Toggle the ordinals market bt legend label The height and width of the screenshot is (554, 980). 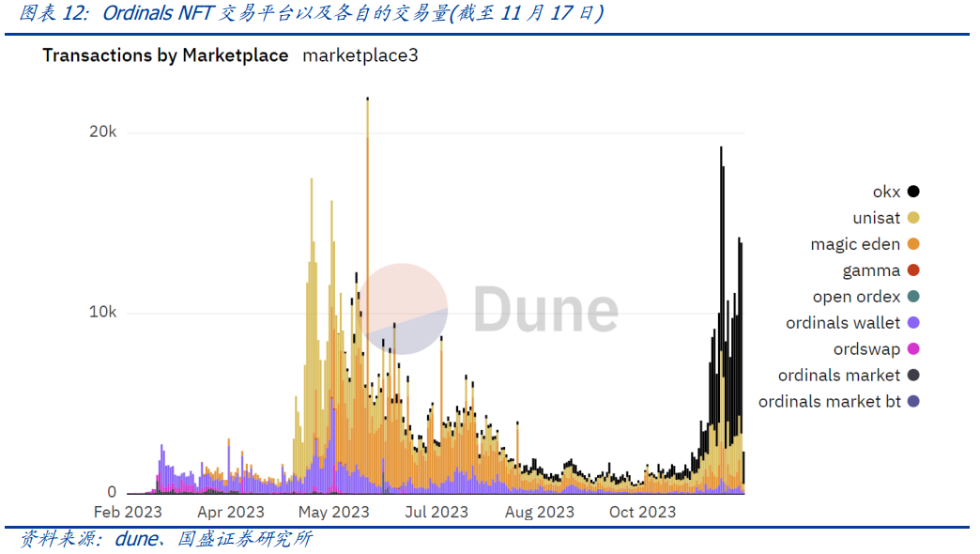[x=830, y=402]
